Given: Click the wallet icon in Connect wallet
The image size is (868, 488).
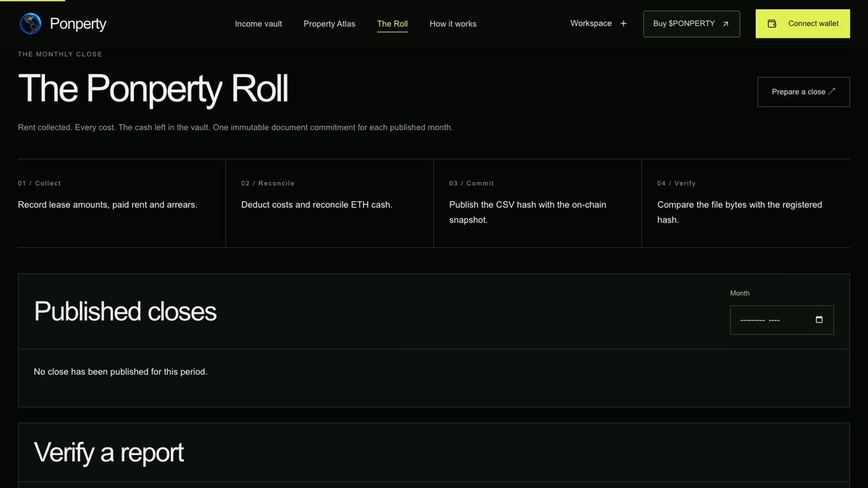Looking at the screenshot, I should coord(772,24).
